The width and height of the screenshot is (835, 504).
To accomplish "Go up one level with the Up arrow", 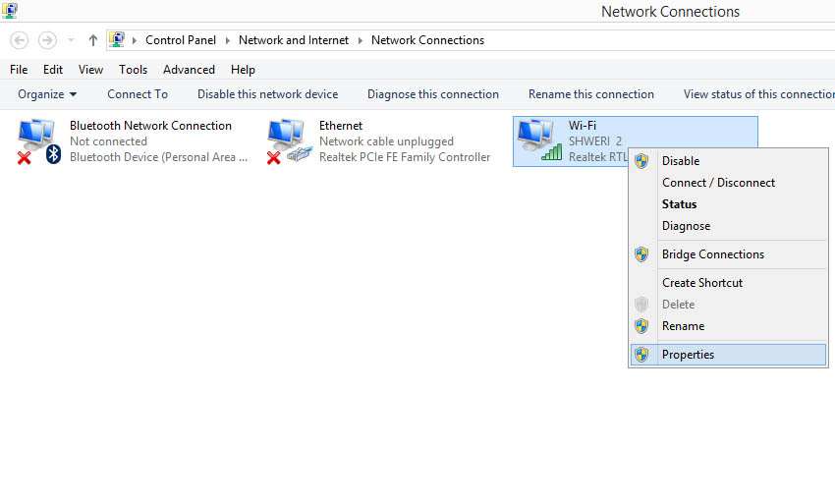I will tap(92, 40).
